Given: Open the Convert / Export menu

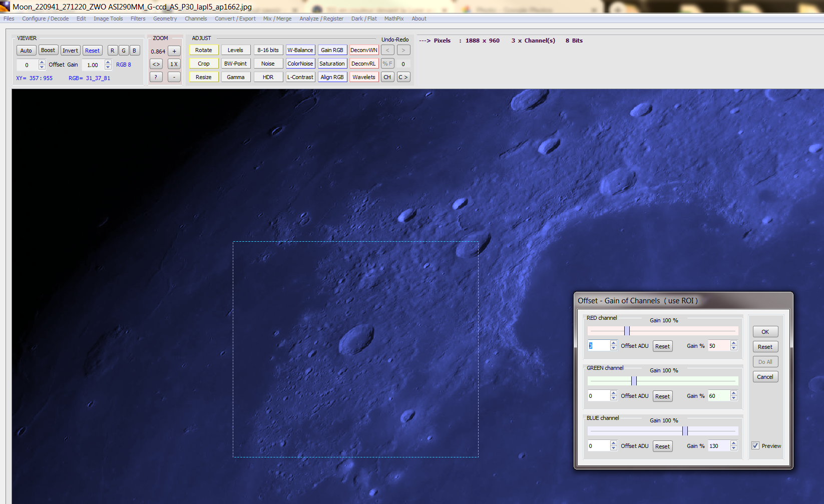Looking at the screenshot, I should [x=235, y=19].
